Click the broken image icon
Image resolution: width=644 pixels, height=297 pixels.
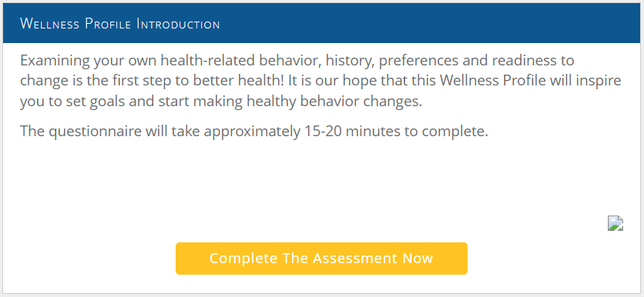click(615, 224)
